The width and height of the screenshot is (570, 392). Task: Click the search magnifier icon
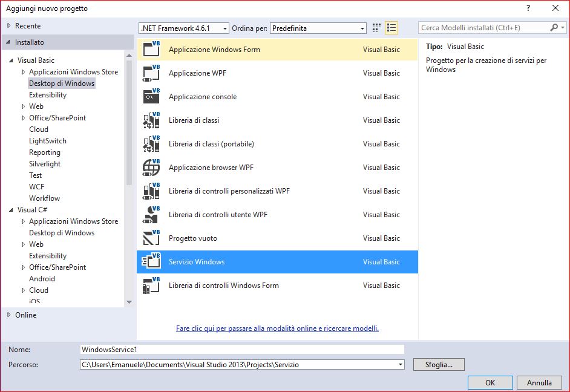coord(554,28)
